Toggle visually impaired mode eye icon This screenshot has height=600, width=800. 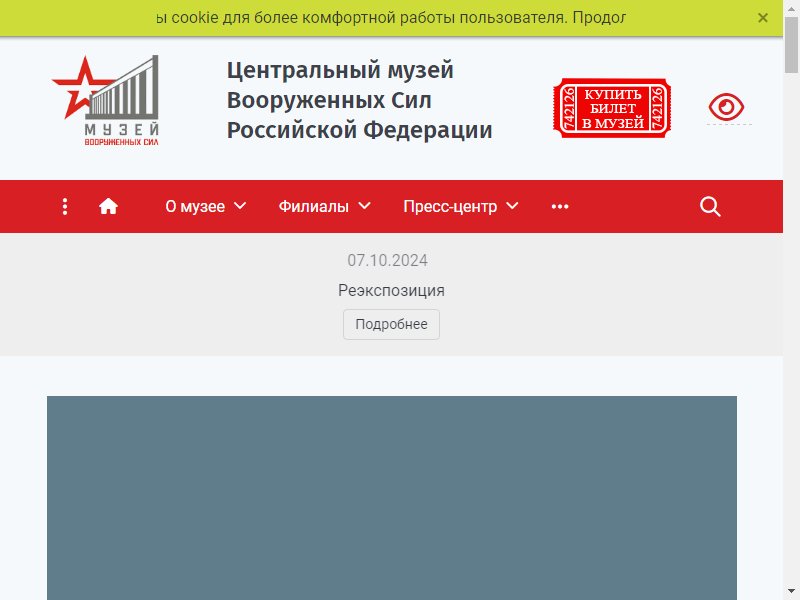click(x=726, y=107)
